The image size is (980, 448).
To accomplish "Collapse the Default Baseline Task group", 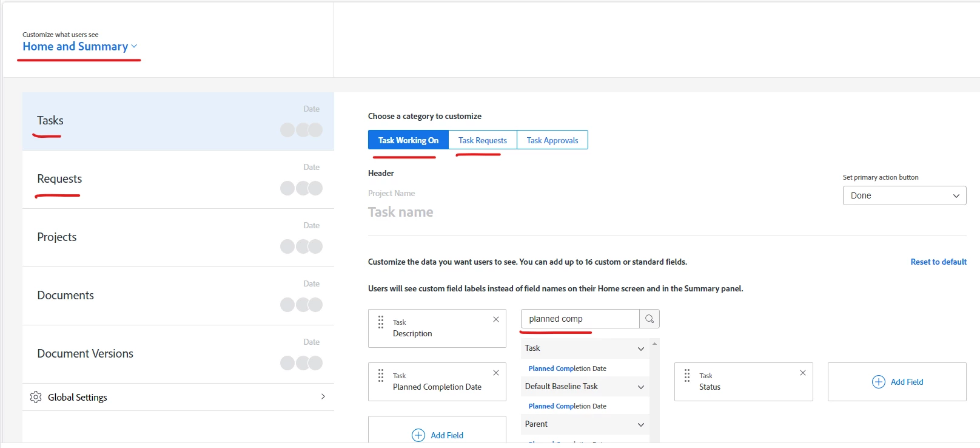I will tap(641, 387).
